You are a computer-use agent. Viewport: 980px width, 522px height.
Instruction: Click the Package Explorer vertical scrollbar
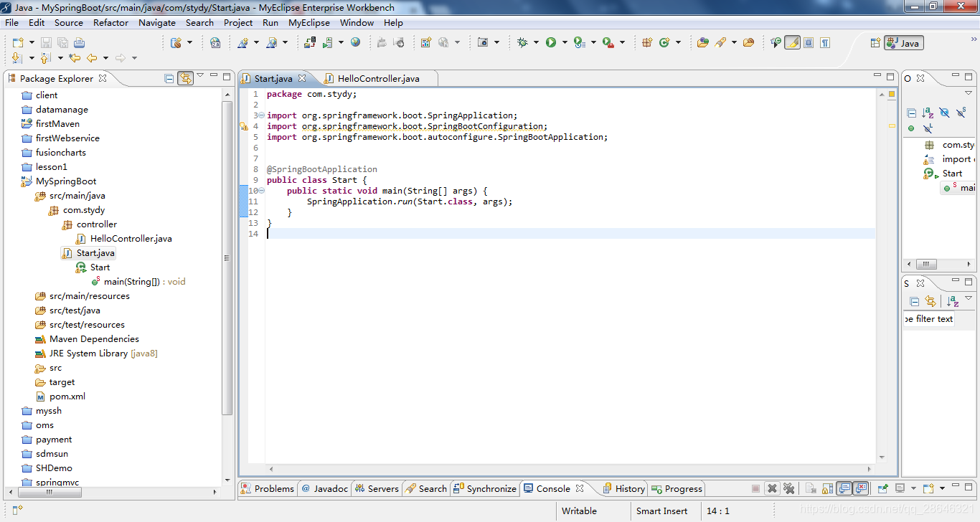(x=227, y=258)
